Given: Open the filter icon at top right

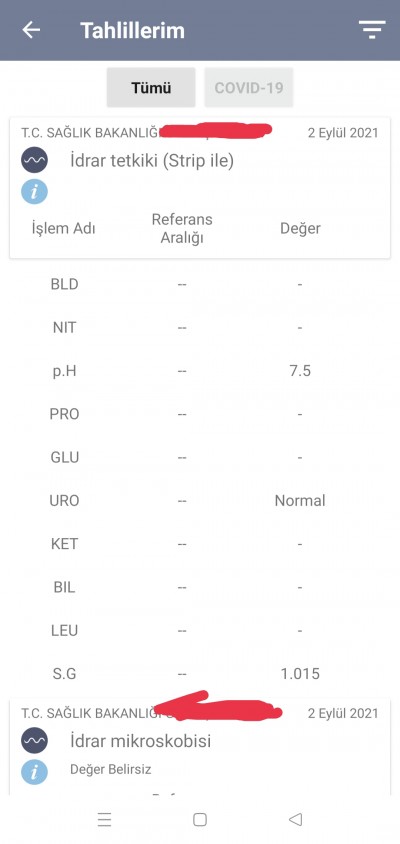Looking at the screenshot, I should (372, 29).
